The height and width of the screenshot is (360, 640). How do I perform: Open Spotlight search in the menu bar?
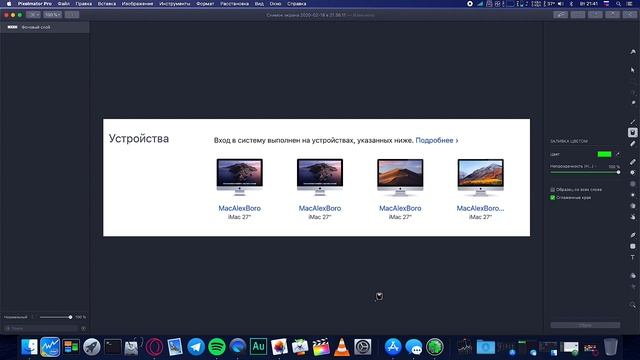619,4
